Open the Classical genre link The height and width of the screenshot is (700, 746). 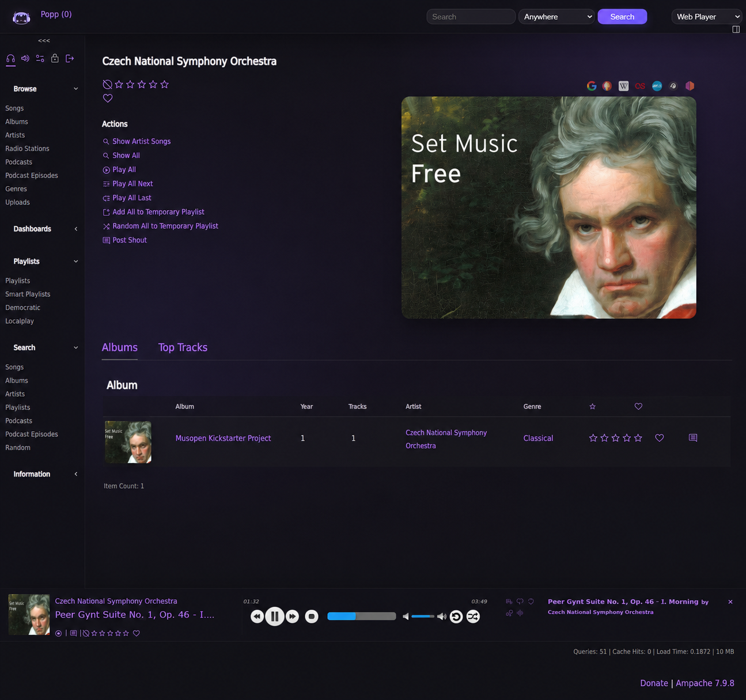[x=538, y=438]
